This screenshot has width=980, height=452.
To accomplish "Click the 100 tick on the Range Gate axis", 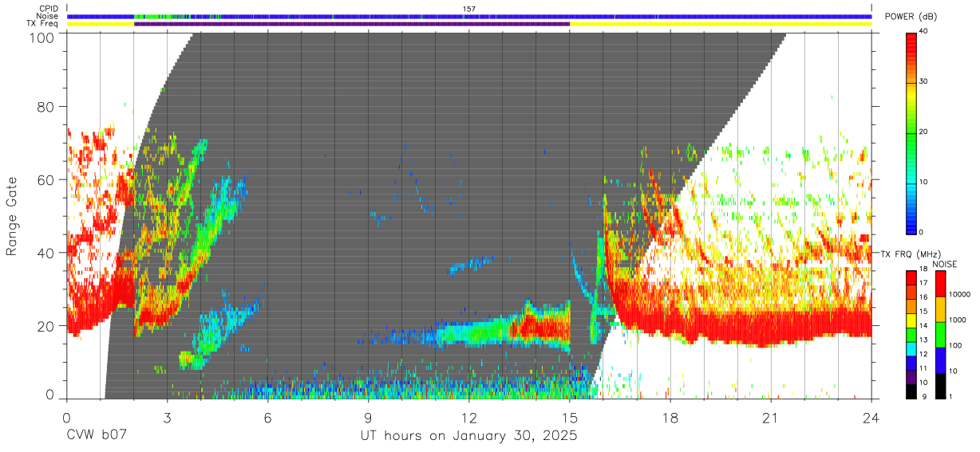I will (x=42, y=37).
